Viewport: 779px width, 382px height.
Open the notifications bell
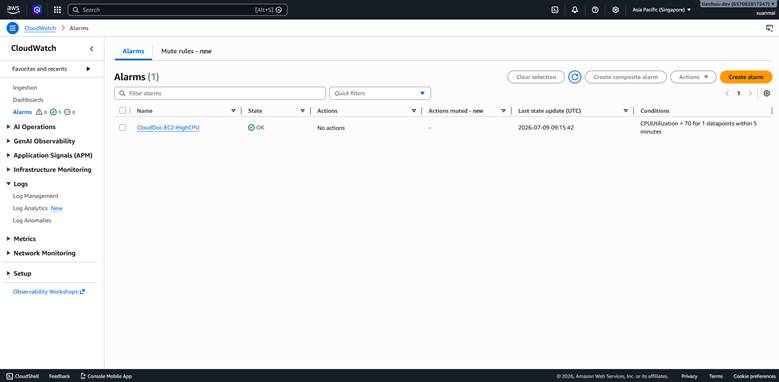tap(575, 9)
